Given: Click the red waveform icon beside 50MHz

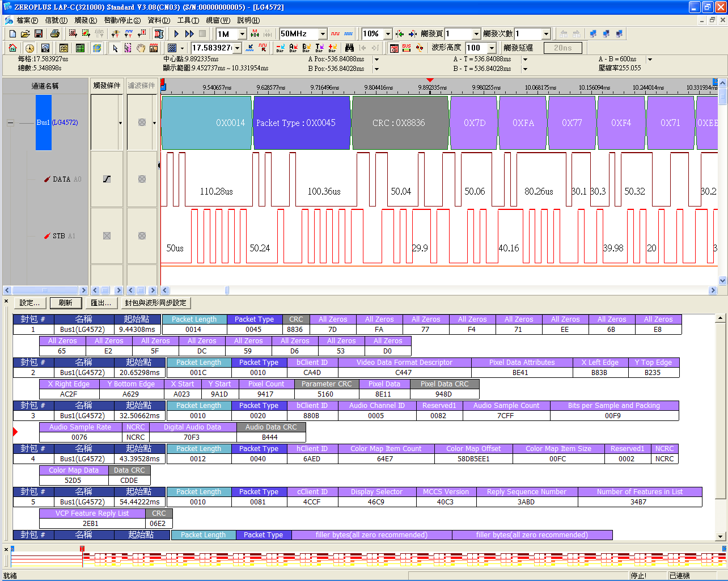Looking at the screenshot, I should coord(335,34).
